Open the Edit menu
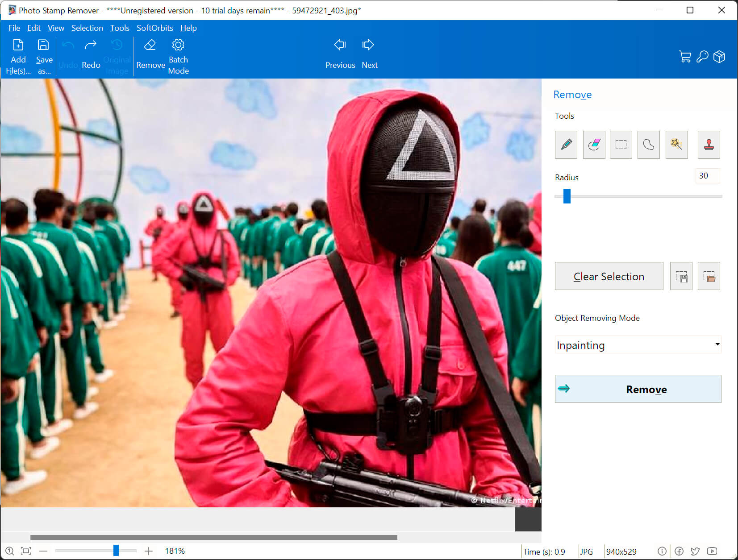738x560 pixels. [34, 28]
